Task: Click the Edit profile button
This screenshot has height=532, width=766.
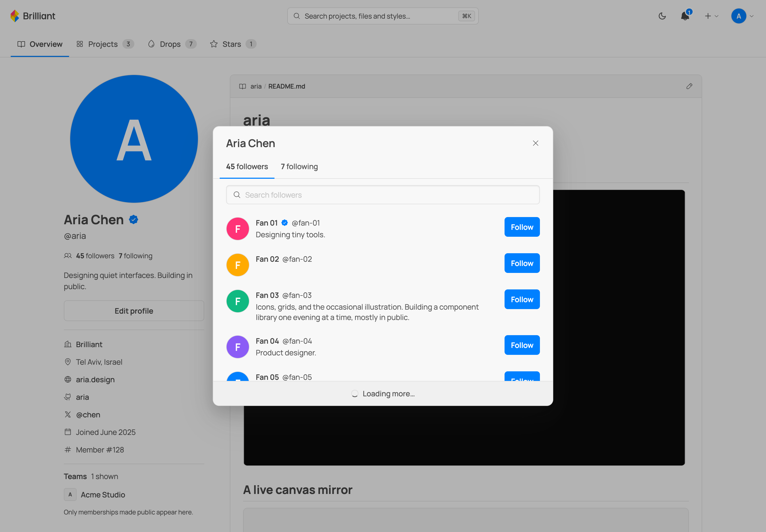Action: (134, 311)
